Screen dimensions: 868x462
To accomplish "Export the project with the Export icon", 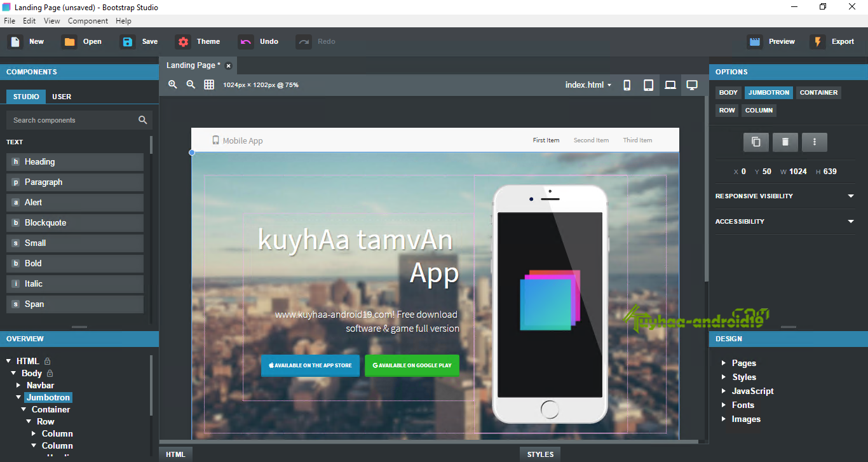I will coord(818,42).
